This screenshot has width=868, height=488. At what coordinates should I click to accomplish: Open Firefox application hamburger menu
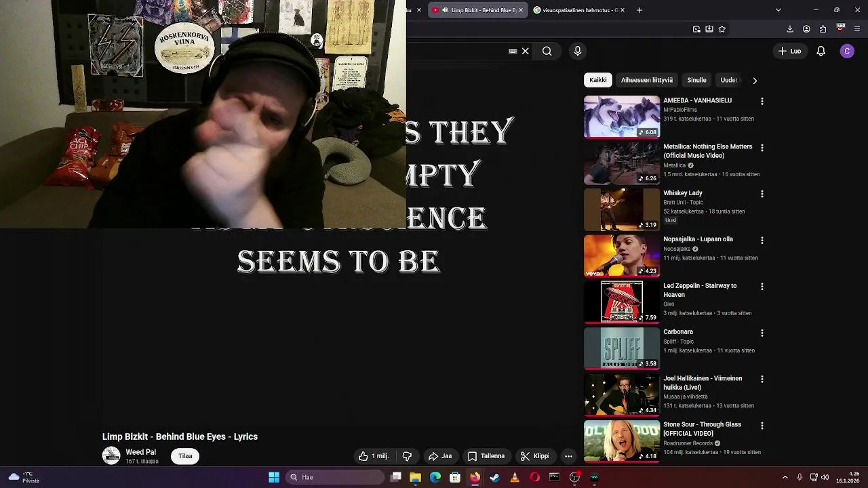point(857,29)
